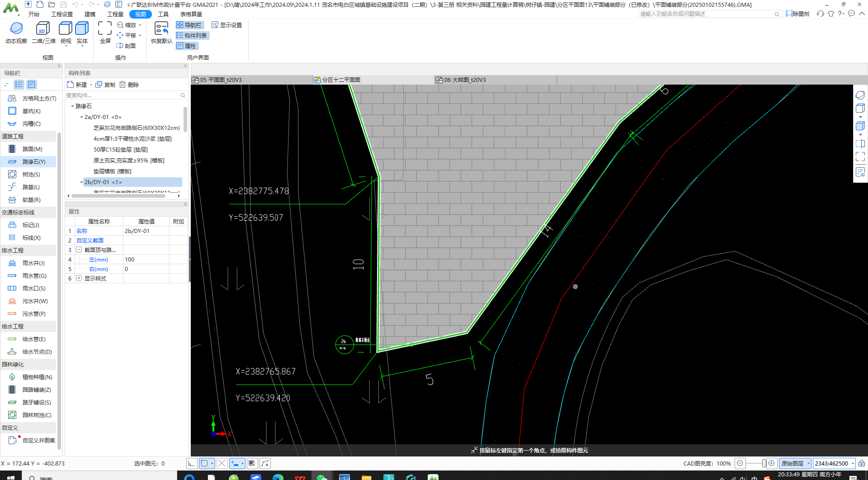
Task: Click the 剖面 section tool
Action: pyautogui.click(x=126, y=46)
